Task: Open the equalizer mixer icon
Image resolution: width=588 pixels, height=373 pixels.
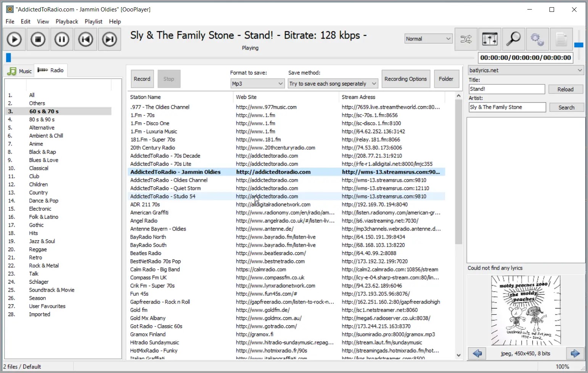Action: pos(490,39)
